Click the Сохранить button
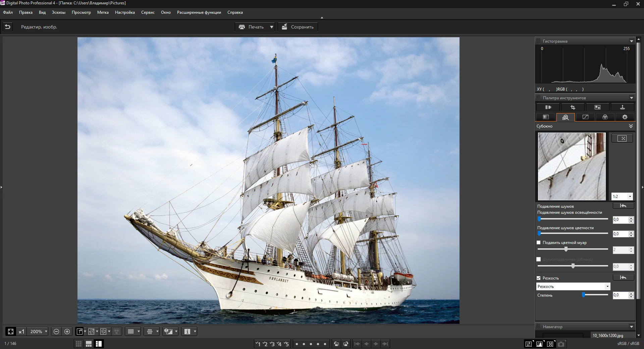The image size is (644, 349). (x=297, y=27)
